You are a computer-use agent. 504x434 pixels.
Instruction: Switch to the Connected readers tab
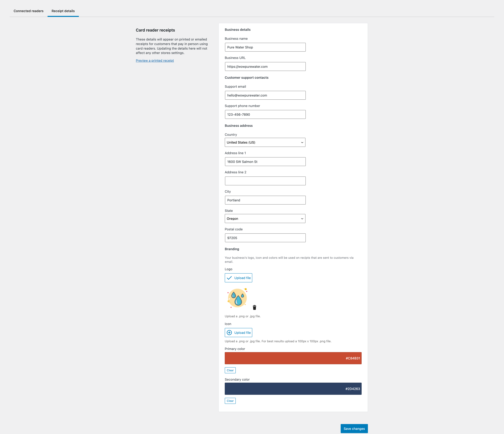click(29, 11)
